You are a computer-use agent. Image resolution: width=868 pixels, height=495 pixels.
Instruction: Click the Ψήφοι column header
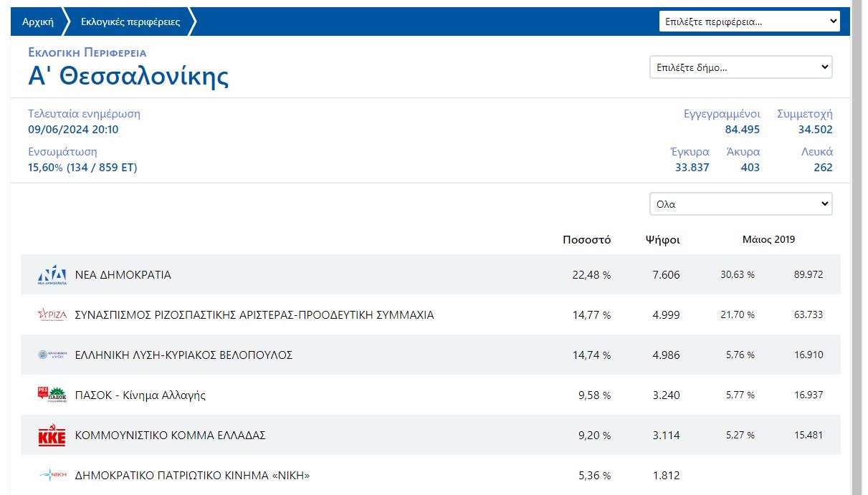click(x=663, y=239)
